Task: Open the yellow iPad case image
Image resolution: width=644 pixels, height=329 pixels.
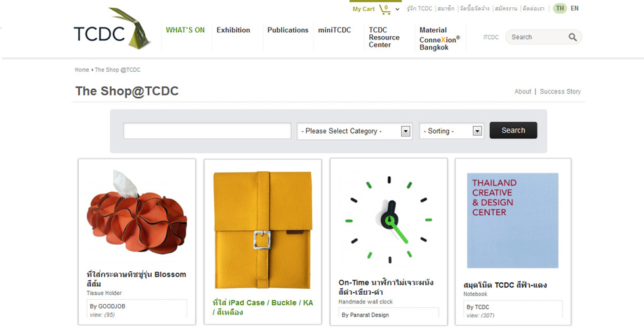Action: point(262,230)
